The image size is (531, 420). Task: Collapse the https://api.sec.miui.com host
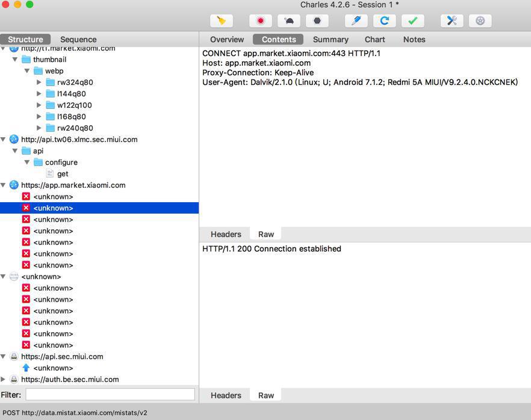[3, 356]
